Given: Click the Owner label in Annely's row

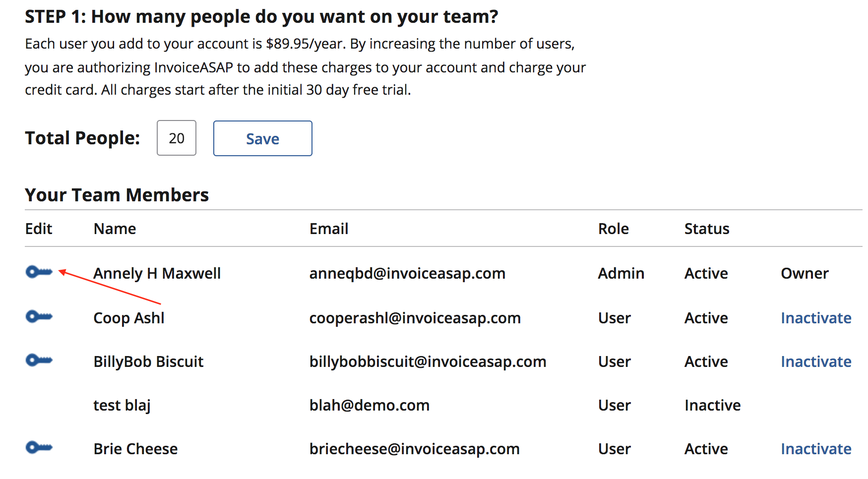Looking at the screenshot, I should point(804,273).
